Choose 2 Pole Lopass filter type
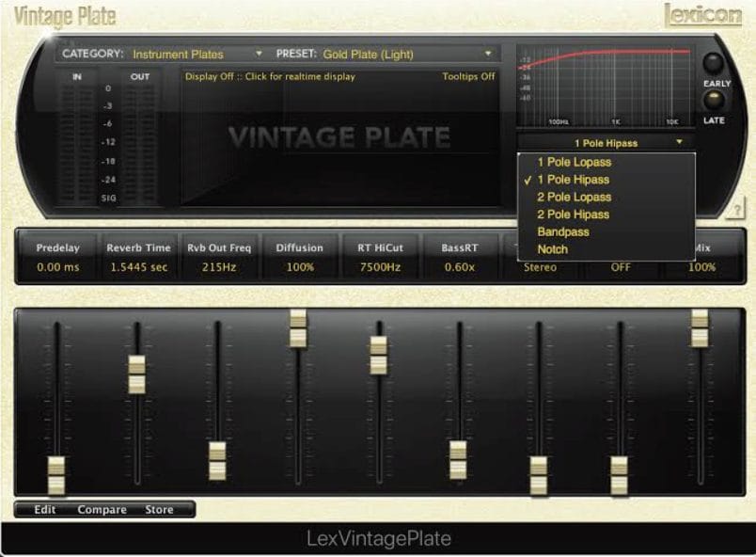The width and height of the screenshot is (756, 557). coord(574,197)
